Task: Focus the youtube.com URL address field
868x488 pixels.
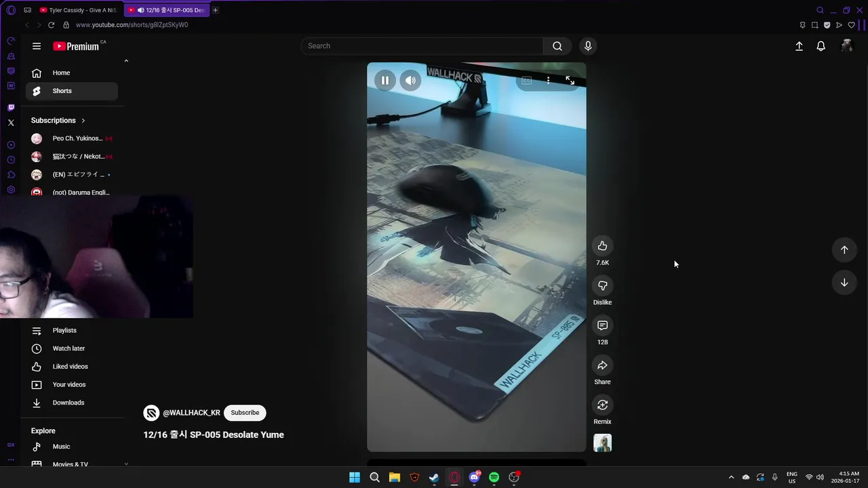Action: [132, 25]
